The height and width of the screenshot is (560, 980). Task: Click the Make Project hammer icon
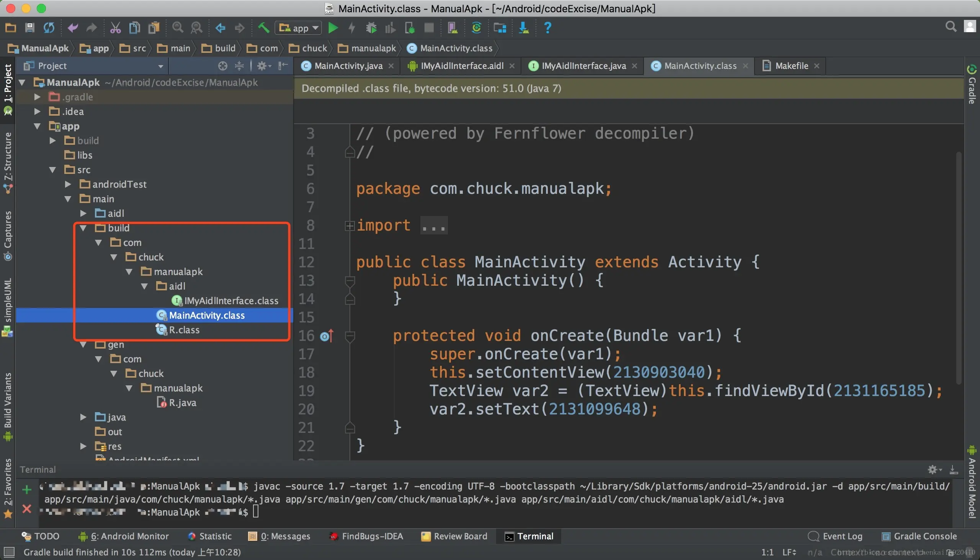point(264,28)
